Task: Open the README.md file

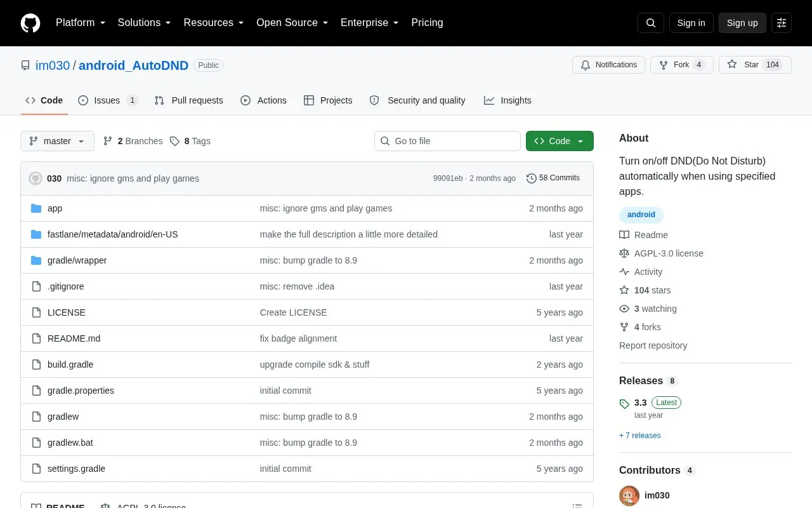Action: 74,338
